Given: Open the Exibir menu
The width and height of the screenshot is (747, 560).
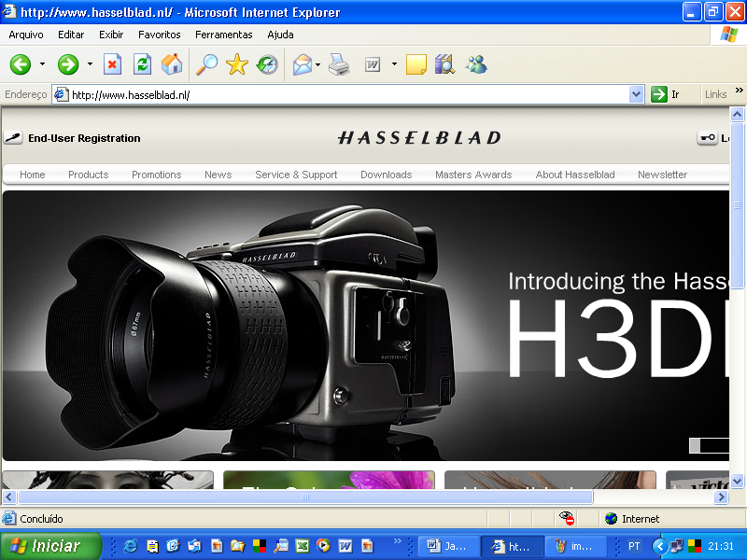Looking at the screenshot, I should coord(111,35).
